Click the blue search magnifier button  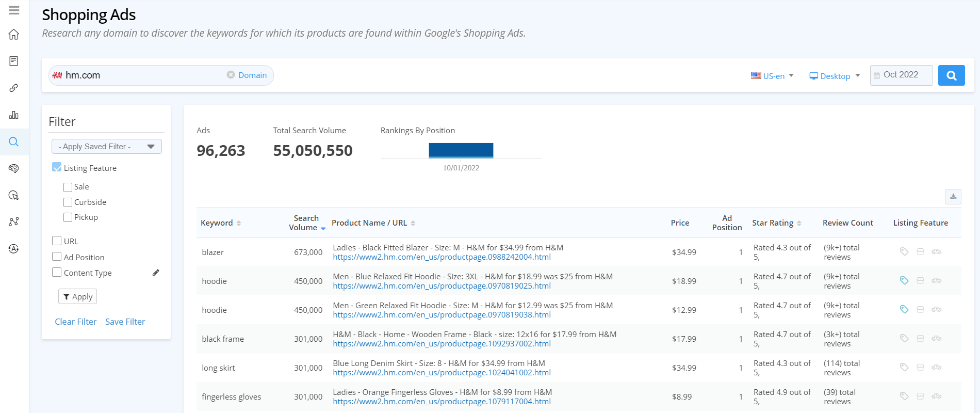tap(951, 75)
